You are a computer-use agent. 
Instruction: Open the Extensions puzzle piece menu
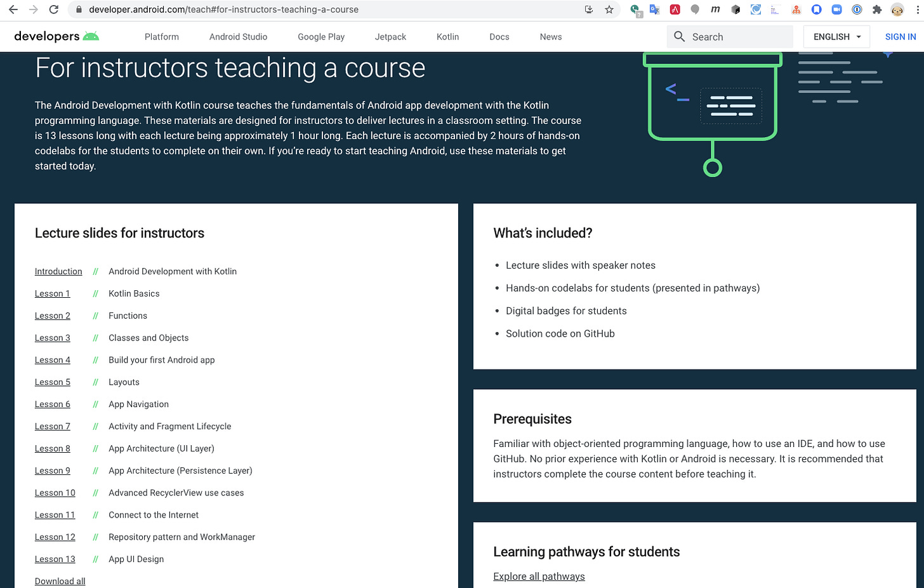(x=877, y=10)
